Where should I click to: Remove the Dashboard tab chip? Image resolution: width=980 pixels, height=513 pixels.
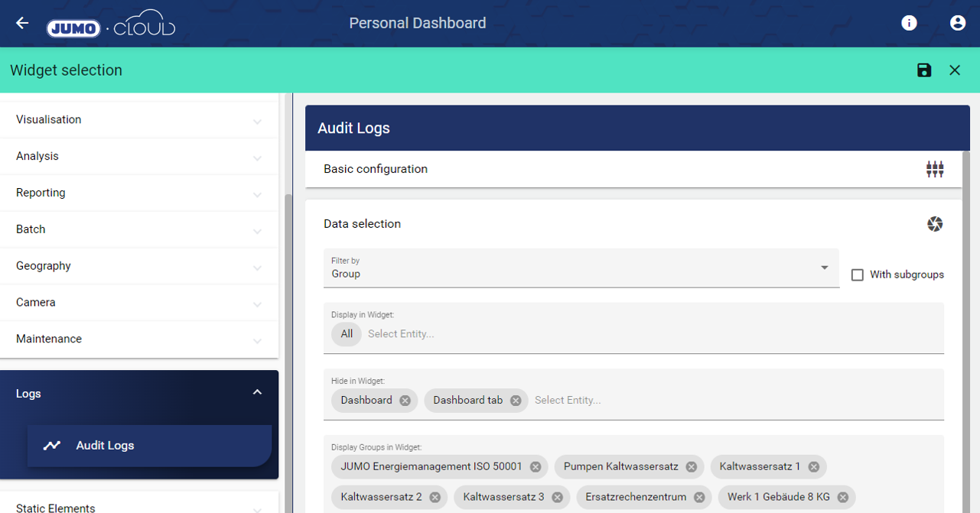click(x=516, y=401)
